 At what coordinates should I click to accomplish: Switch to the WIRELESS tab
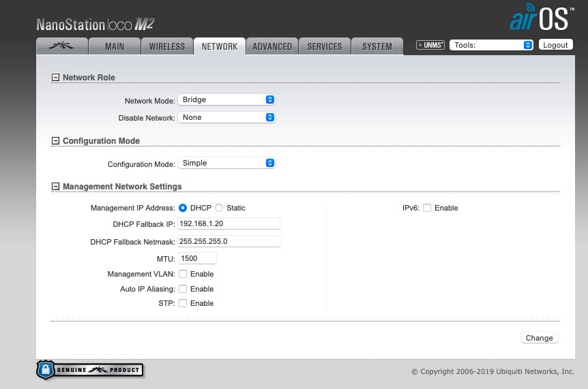coord(167,46)
